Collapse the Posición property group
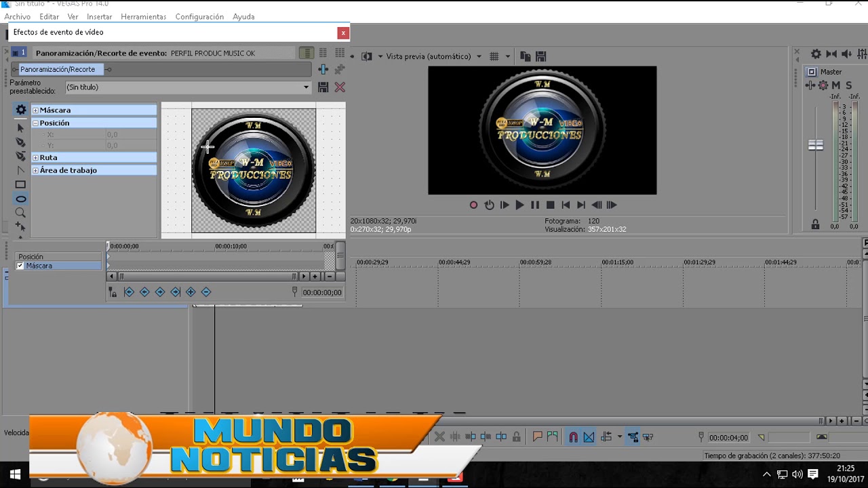 coord(35,123)
